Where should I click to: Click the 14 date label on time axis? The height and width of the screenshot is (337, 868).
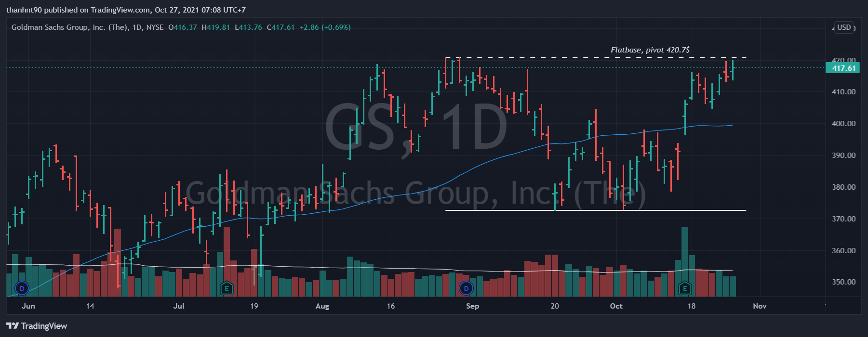pyautogui.click(x=90, y=306)
